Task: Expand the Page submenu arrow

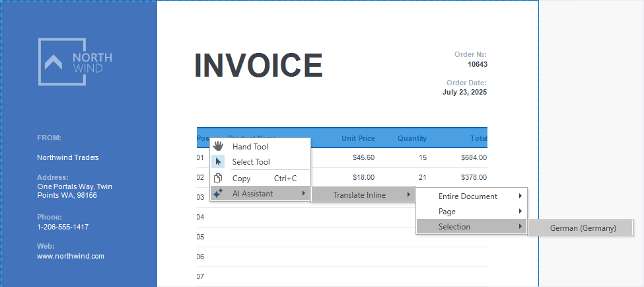Action: point(520,212)
